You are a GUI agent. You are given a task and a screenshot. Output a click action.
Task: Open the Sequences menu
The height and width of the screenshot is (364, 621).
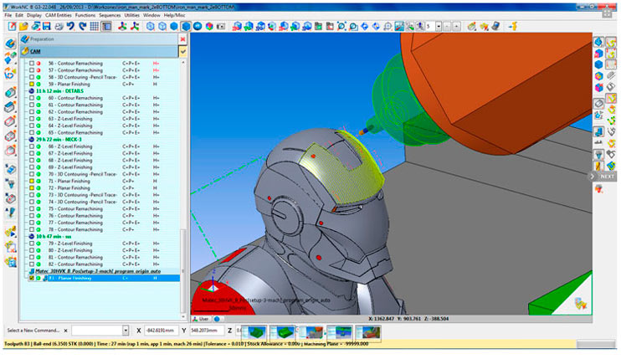110,15
